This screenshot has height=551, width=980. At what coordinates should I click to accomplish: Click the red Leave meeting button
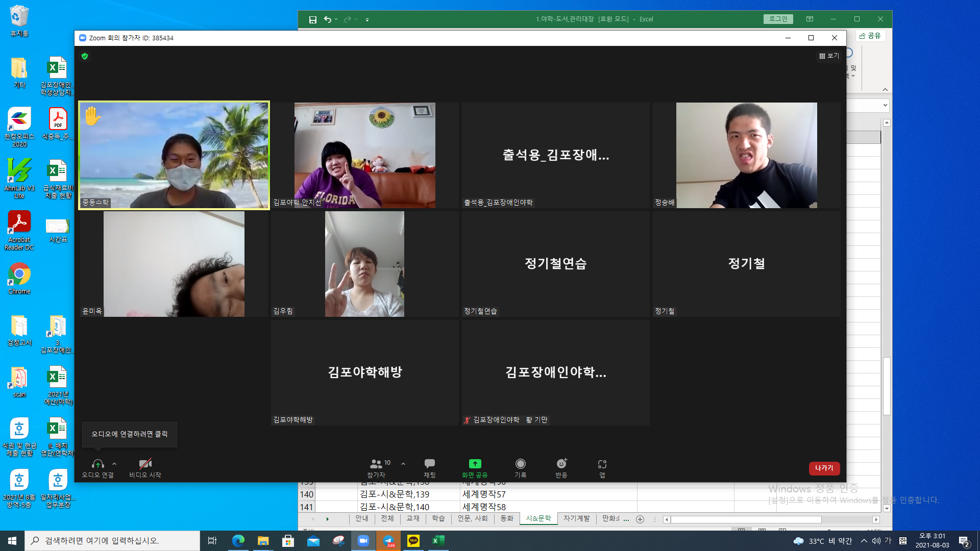[824, 468]
